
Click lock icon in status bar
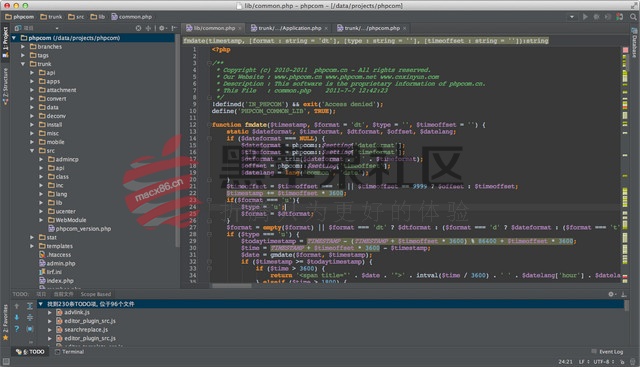[622, 362]
